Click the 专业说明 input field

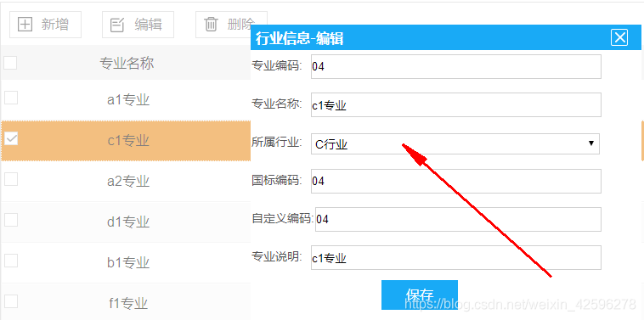456,258
